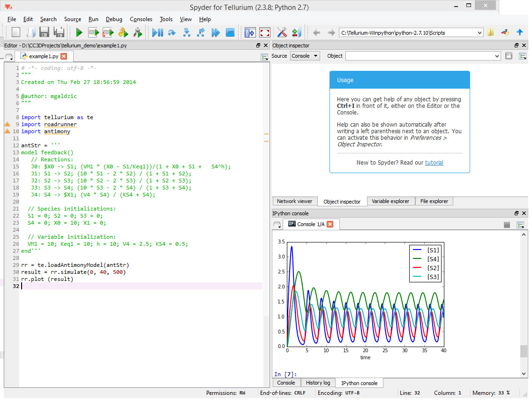Image resolution: width=532 pixels, height=401 pixels.
Task: Step into the function with the debug icon
Action: (x=187, y=33)
